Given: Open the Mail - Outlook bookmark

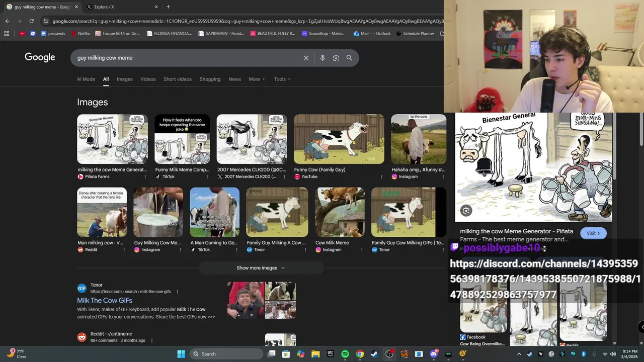Looking at the screenshot, I should (x=372, y=34).
